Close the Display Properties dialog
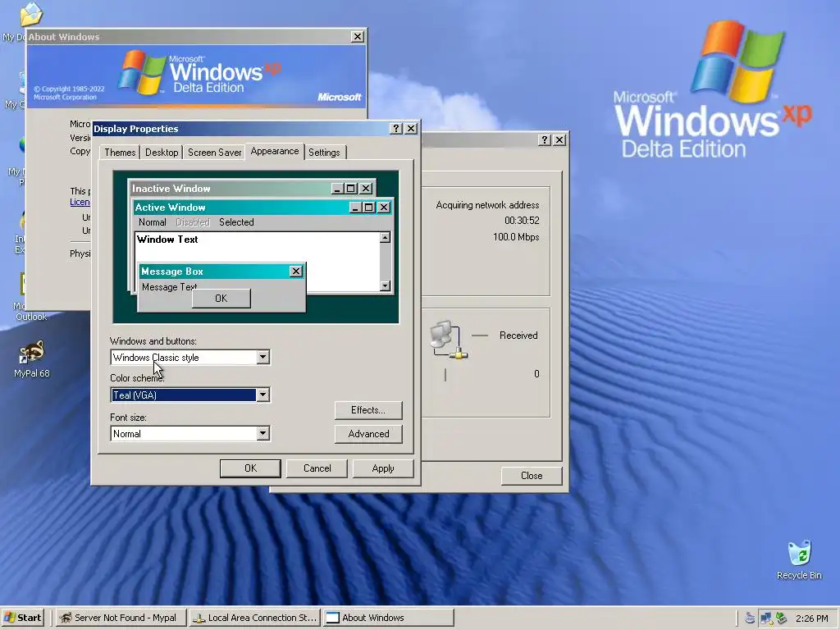 [411, 129]
